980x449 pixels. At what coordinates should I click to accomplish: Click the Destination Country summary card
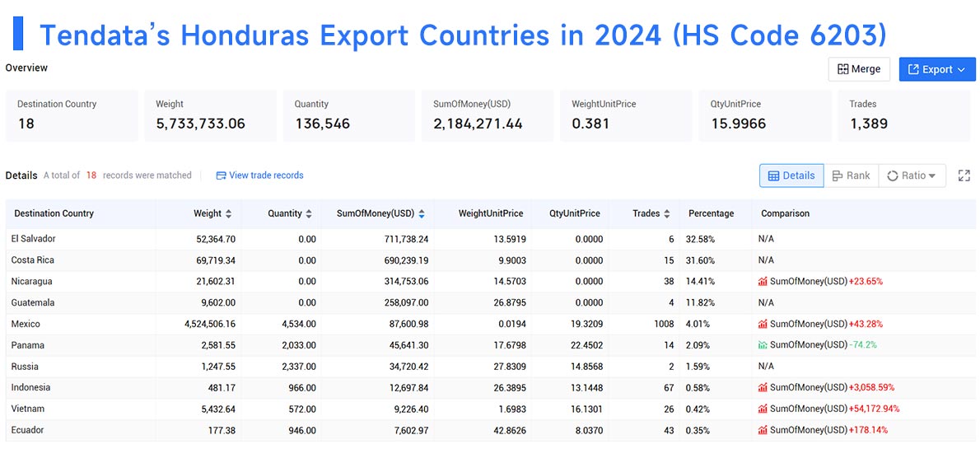[x=72, y=115]
